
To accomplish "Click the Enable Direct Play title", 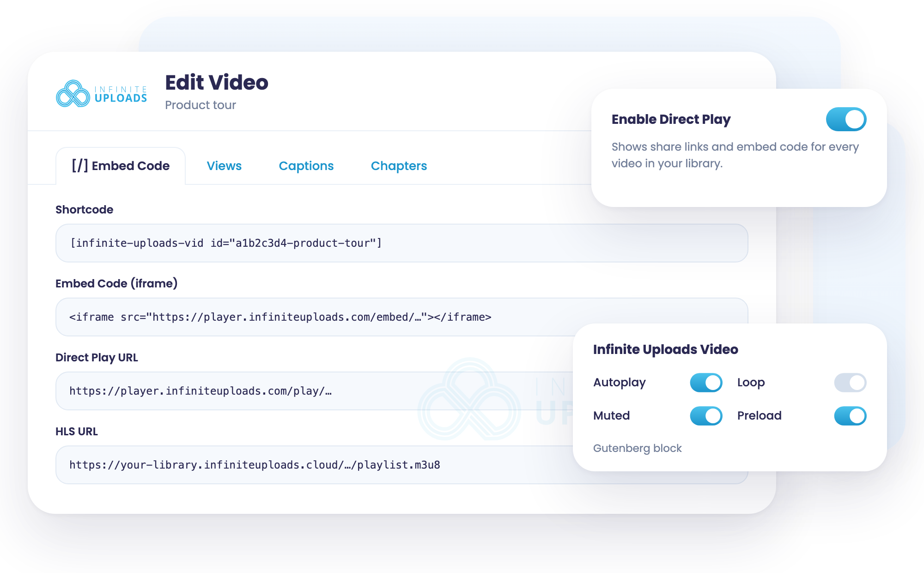I will 671,120.
